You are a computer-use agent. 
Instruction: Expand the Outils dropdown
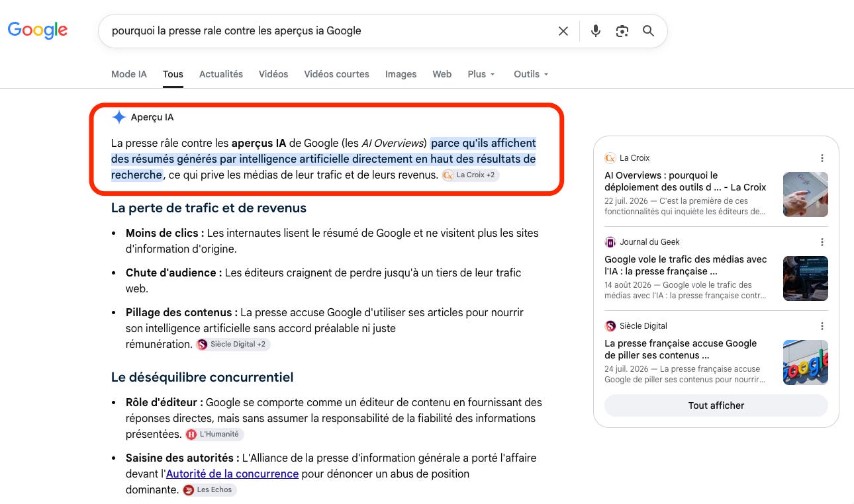point(532,74)
